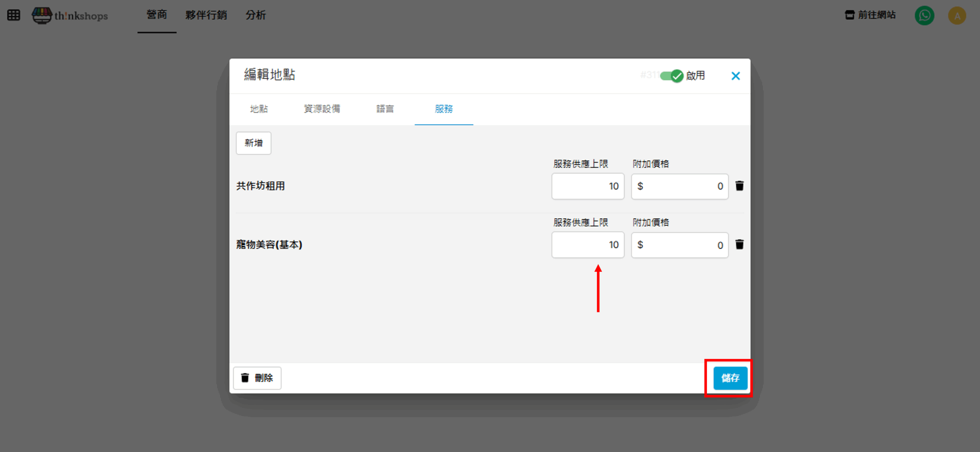Viewport: 980px width, 452px height.
Task: Open the 夥伴行銷 menu
Action: 206,15
